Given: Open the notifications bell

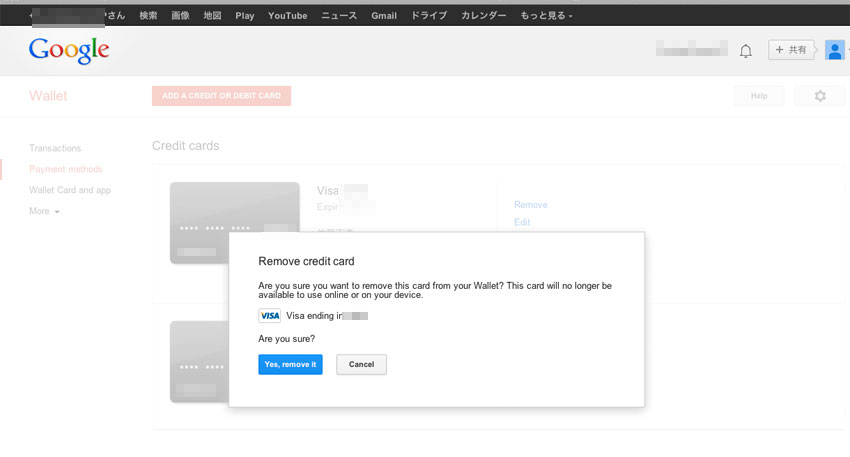Looking at the screenshot, I should pos(746,51).
